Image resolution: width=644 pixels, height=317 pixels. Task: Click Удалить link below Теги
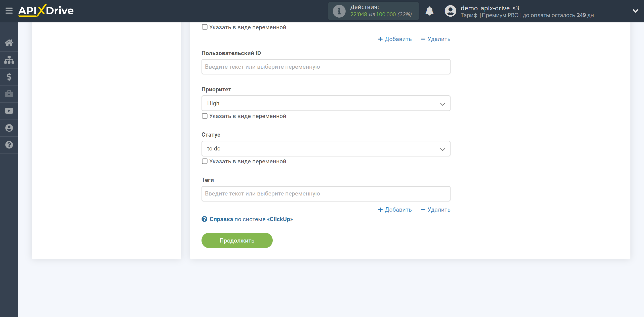(435, 210)
